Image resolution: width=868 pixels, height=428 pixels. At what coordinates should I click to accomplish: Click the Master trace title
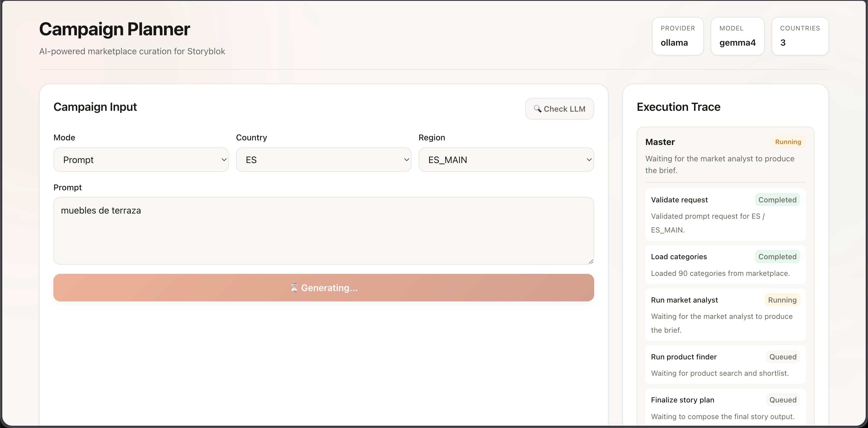pos(660,142)
